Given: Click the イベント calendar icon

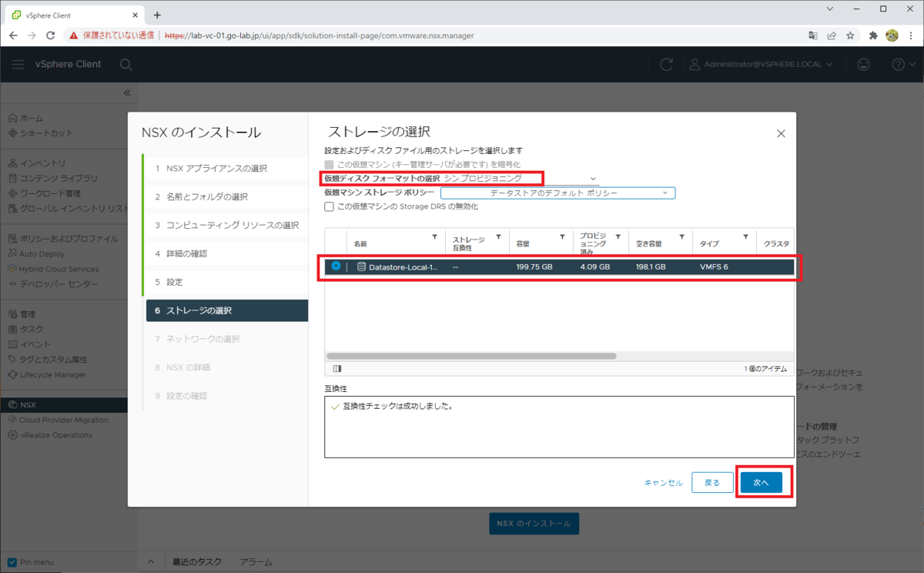Looking at the screenshot, I should [13, 344].
